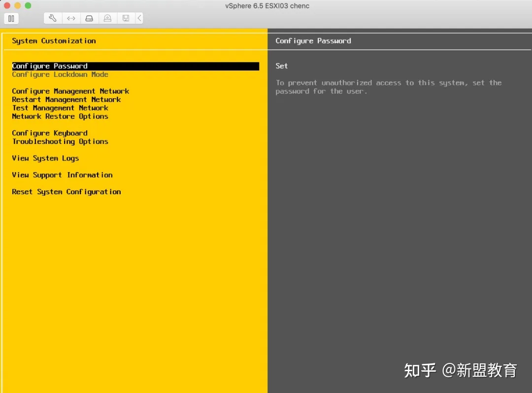This screenshot has height=393, width=532.
Task: Select Configure Password menu entry
Action: 50,66
